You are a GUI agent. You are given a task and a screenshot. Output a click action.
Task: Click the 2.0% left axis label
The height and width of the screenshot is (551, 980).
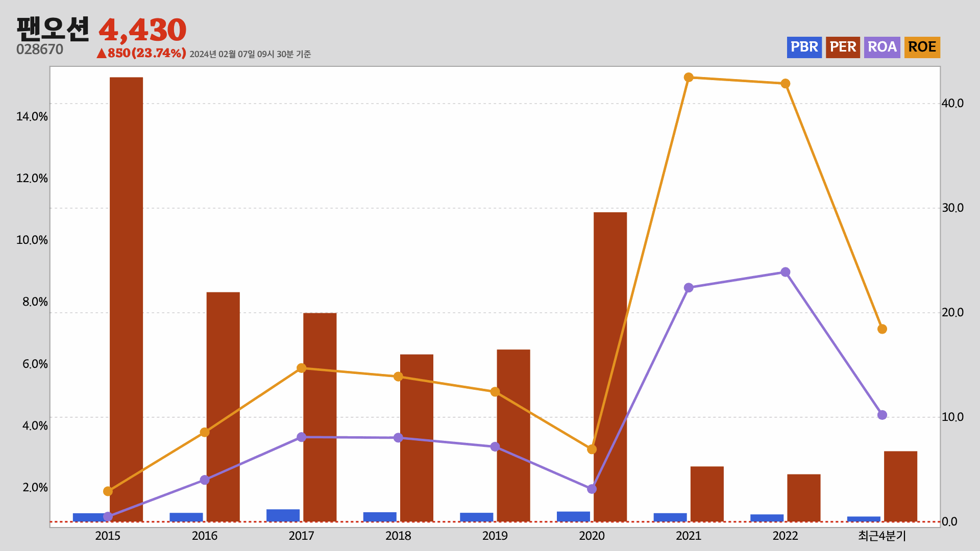pos(35,488)
